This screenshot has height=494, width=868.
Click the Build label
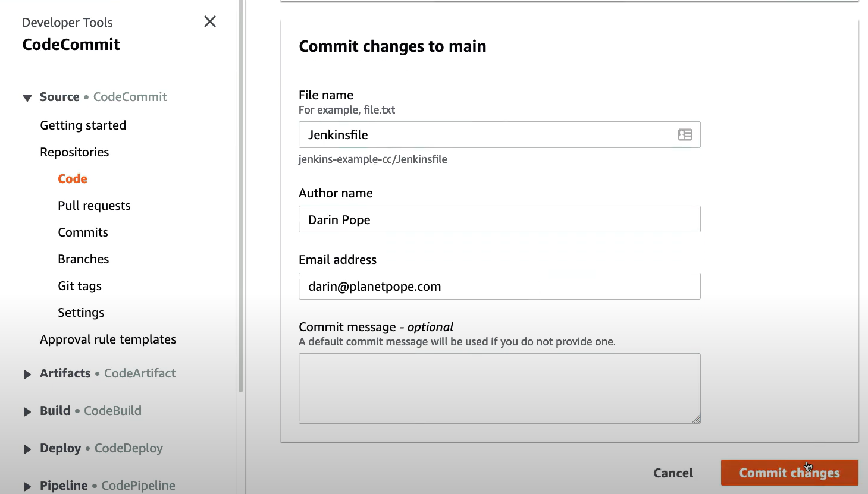[x=55, y=411]
